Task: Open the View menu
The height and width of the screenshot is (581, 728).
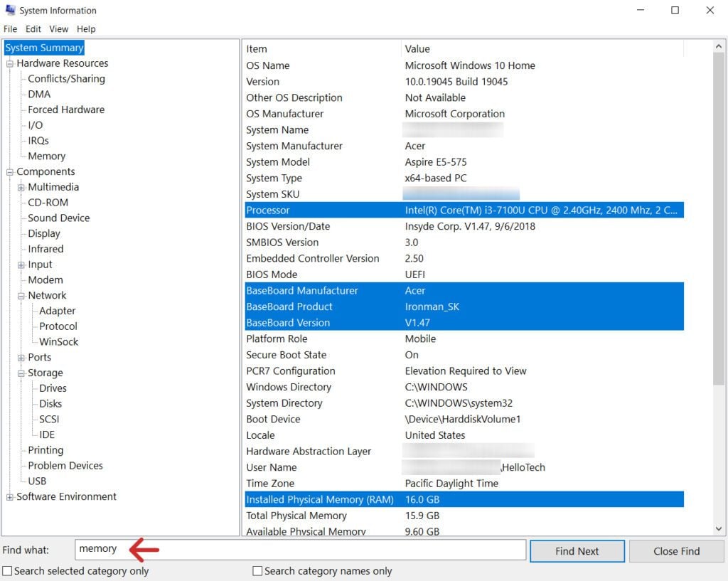Action: pyautogui.click(x=58, y=28)
